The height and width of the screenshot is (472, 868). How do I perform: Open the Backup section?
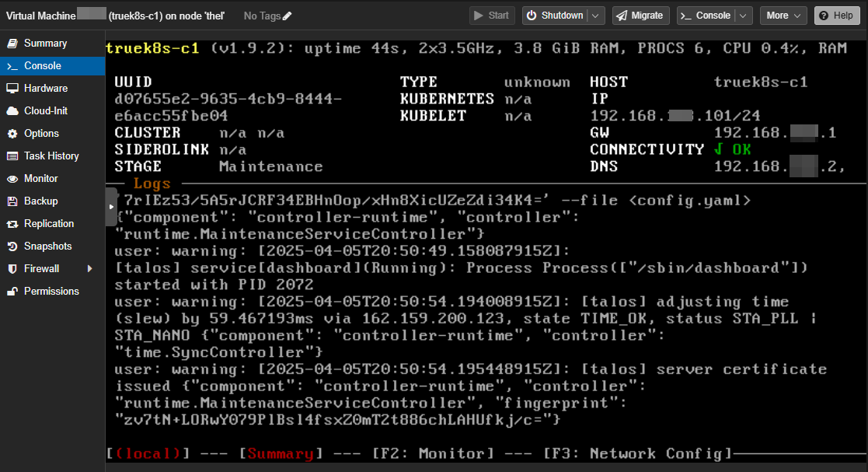click(40, 201)
